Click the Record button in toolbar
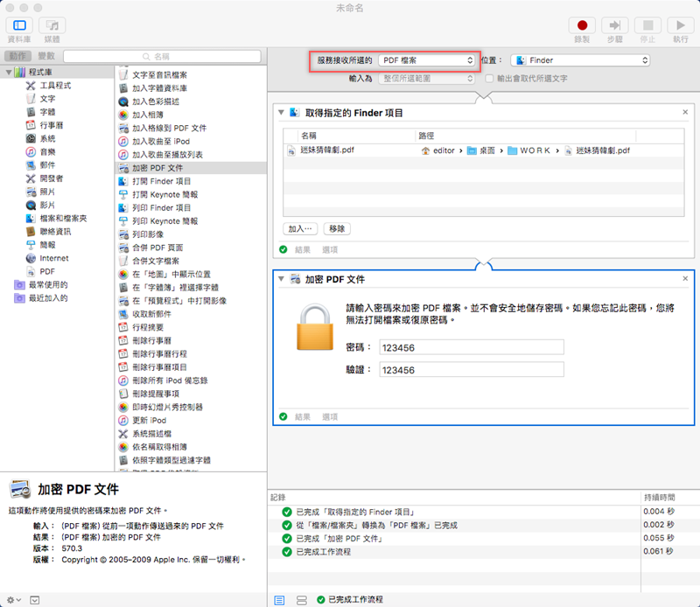The width and height of the screenshot is (700, 607). click(x=581, y=26)
